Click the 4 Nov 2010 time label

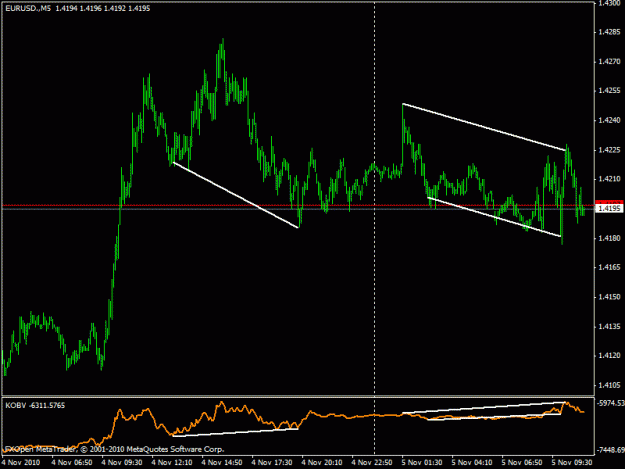tap(21, 462)
